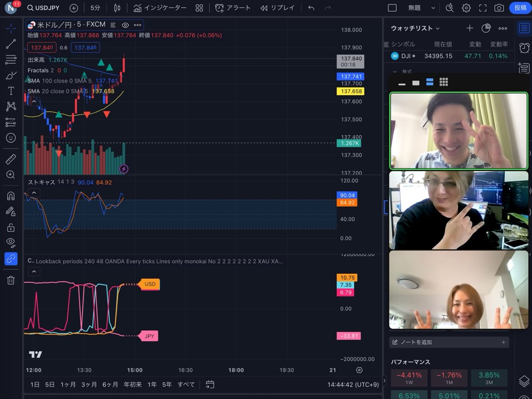
Task: Collapse the ストキャス indicator pane legend
Action: tap(34, 193)
